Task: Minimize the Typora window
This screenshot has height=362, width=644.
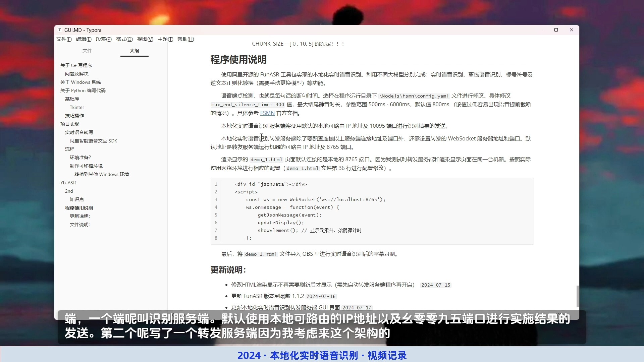Action: point(541,30)
